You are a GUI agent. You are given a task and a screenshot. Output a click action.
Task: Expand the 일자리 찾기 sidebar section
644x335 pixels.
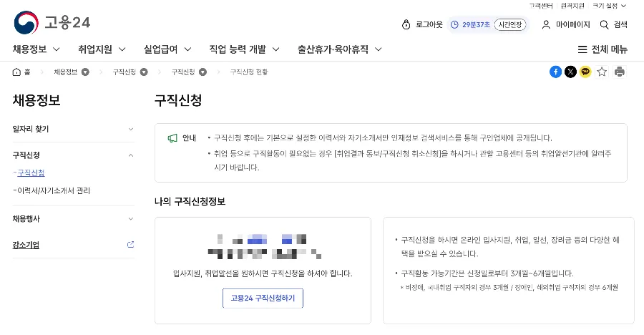73,129
